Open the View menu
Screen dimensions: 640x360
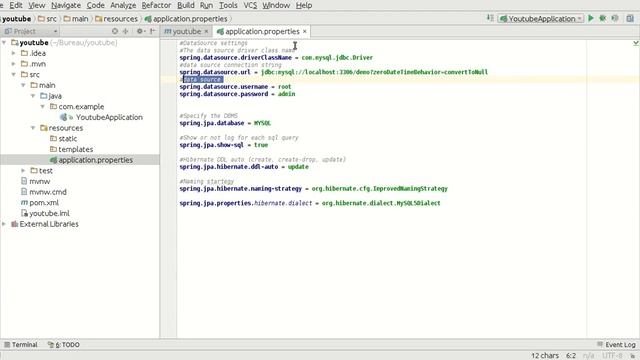click(36, 5)
